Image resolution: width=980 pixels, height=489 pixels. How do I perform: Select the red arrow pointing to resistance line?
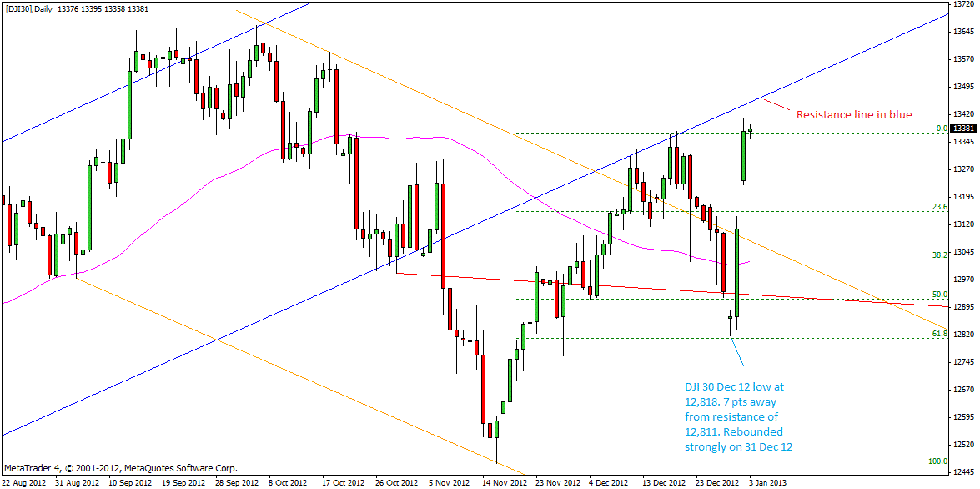pos(776,108)
